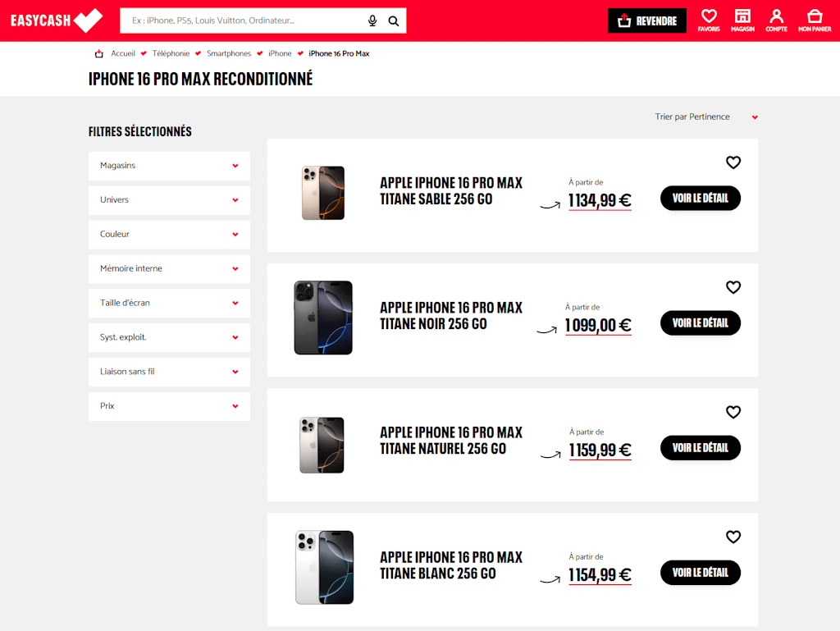Expand the Liaison sans fil filter

[169, 371]
